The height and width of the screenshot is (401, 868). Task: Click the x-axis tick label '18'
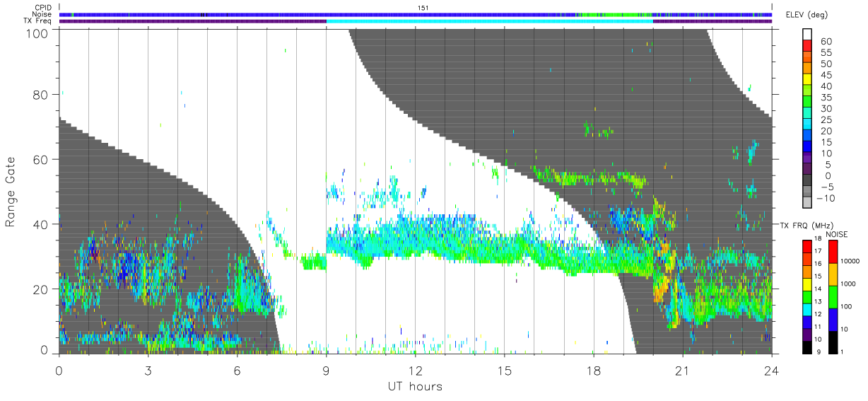tap(594, 370)
